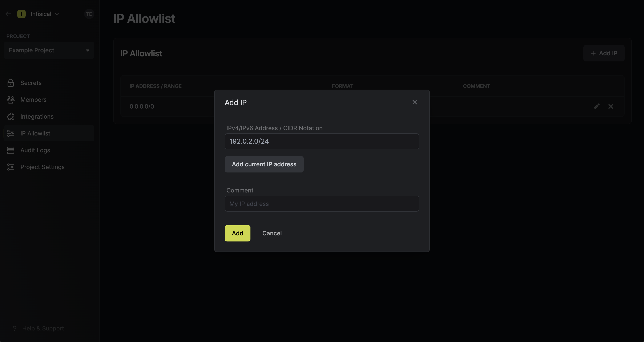Cancel the Add IP dialog
Viewport: 644px width, 342px height.
point(272,233)
